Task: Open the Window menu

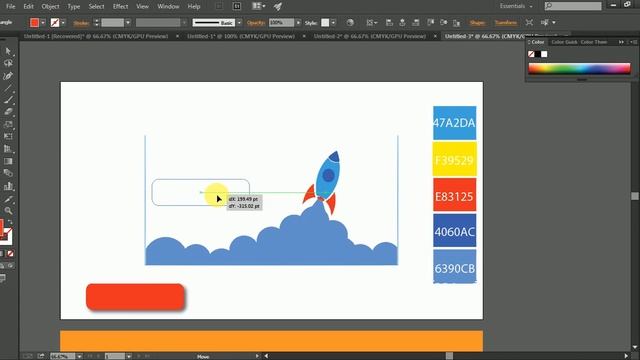Action: point(168,7)
